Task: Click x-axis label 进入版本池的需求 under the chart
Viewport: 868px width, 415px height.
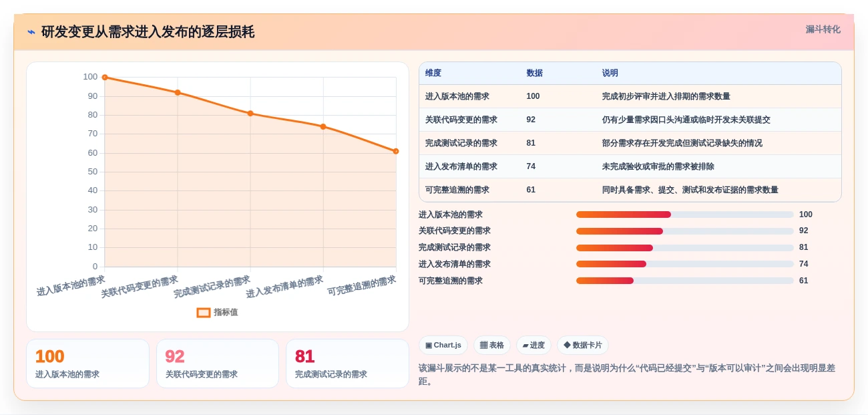Action: click(71, 285)
